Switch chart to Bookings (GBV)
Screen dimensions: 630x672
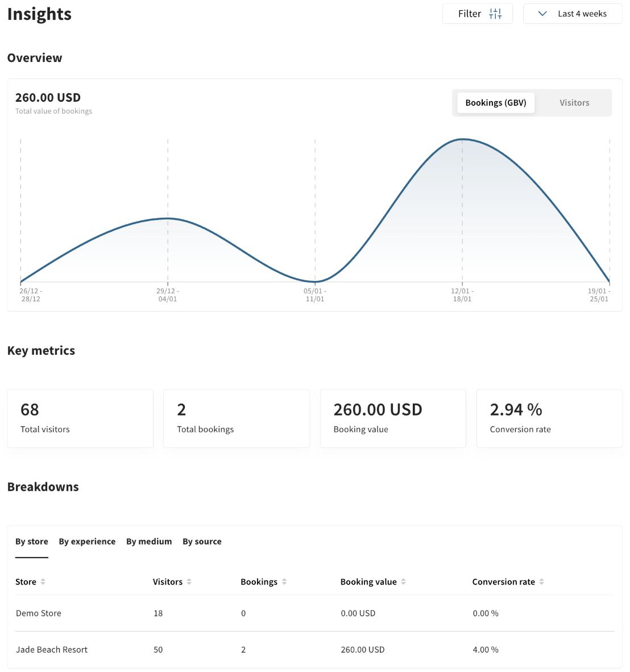[x=495, y=103]
